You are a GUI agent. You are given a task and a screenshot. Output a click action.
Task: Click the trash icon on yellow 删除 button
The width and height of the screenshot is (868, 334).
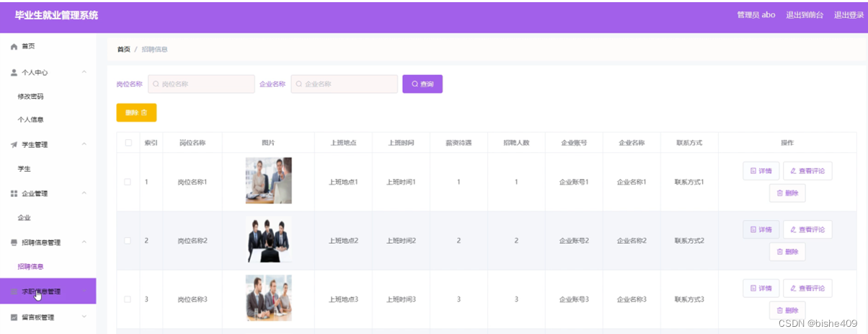coord(144,113)
